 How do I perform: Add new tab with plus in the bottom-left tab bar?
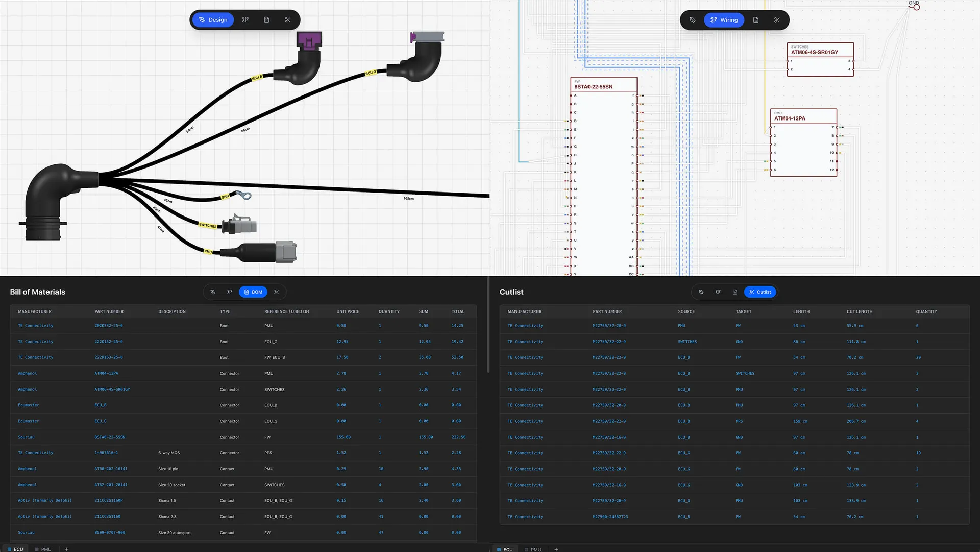coord(66,549)
